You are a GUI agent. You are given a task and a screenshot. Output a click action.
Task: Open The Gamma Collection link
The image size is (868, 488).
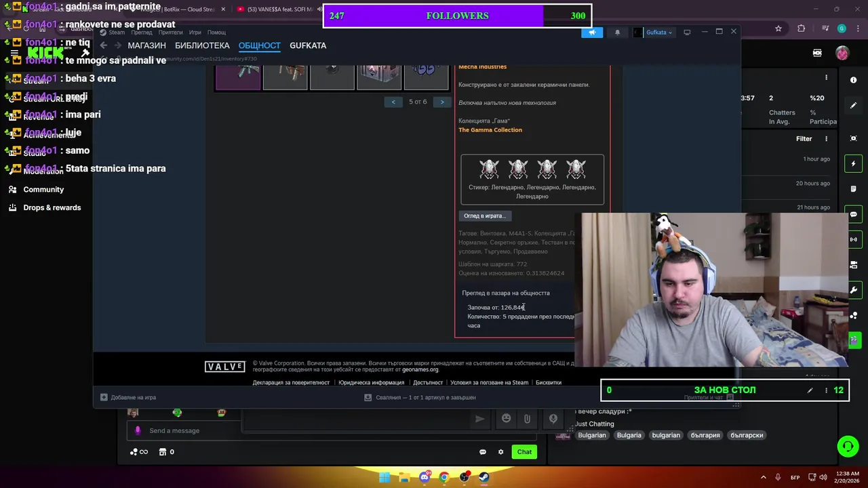click(x=490, y=130)
